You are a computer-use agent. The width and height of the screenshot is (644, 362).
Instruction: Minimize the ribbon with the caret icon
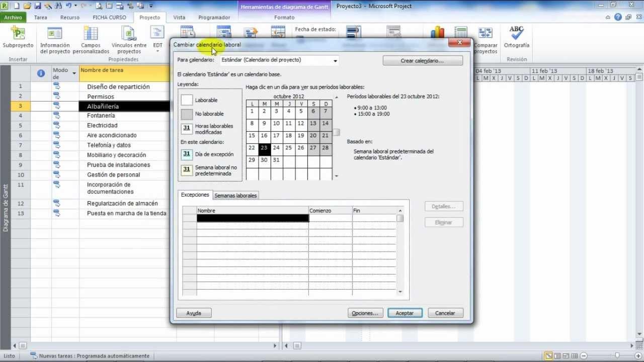[608, 17]
